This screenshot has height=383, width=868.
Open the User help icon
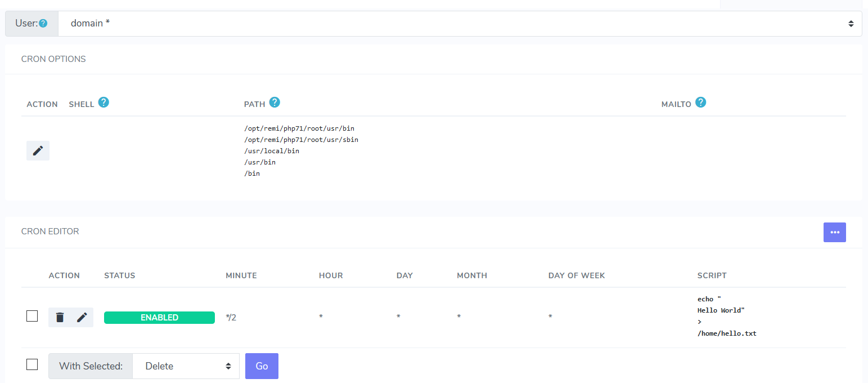click(43, 23)
